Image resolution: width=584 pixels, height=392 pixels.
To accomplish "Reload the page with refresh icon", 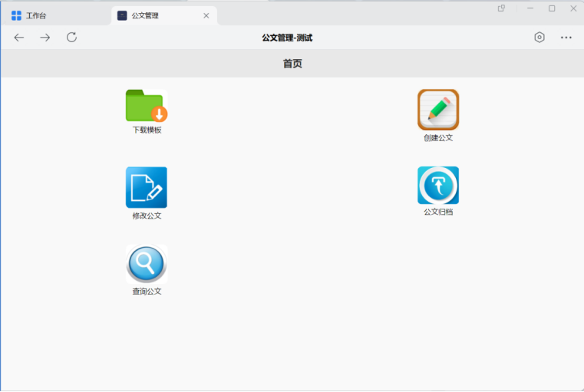I will point(71,38).
